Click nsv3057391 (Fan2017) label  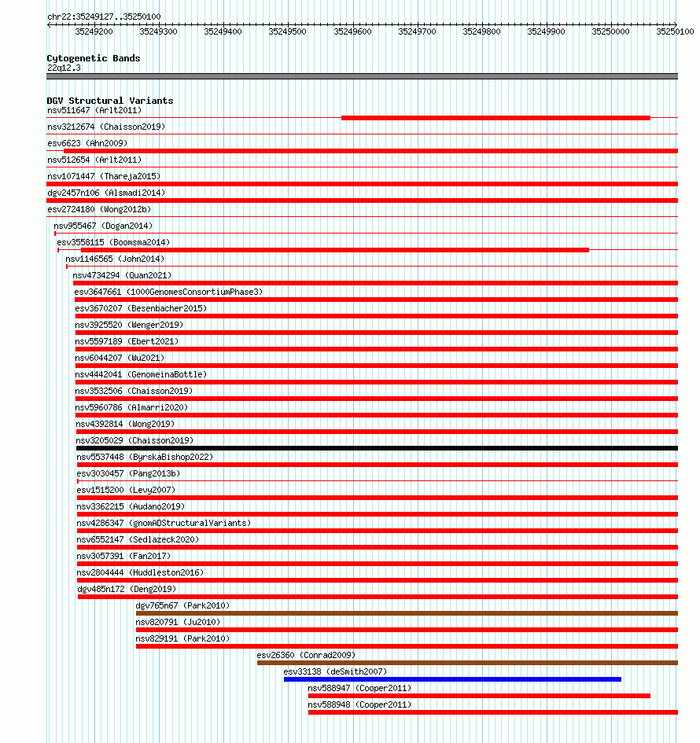click(123, 557)
